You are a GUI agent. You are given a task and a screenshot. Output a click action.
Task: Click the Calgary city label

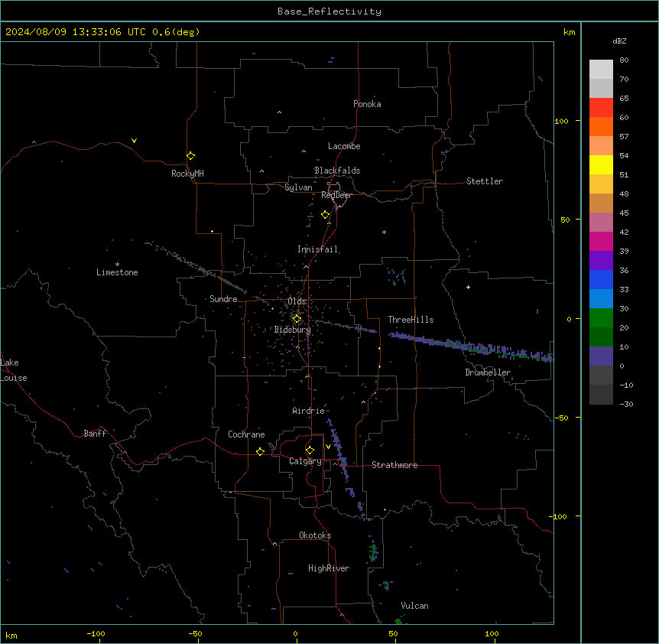305,461
